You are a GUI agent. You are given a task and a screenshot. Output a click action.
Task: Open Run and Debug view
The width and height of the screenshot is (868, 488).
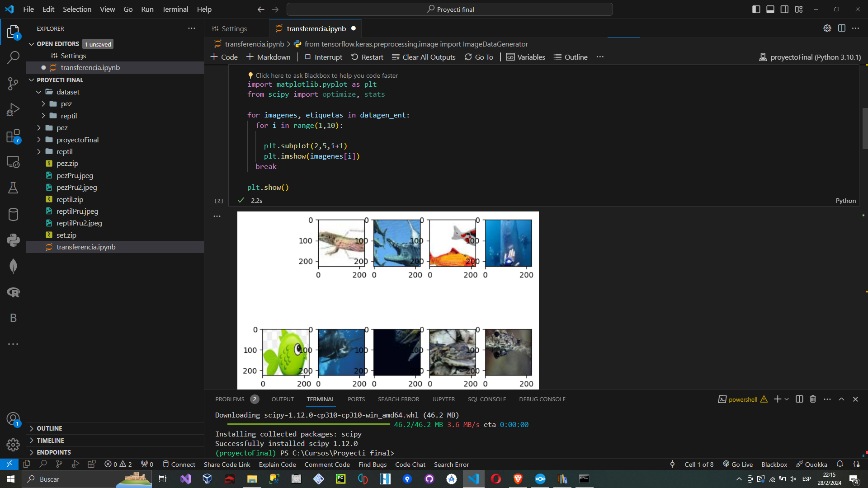point(13,110)
